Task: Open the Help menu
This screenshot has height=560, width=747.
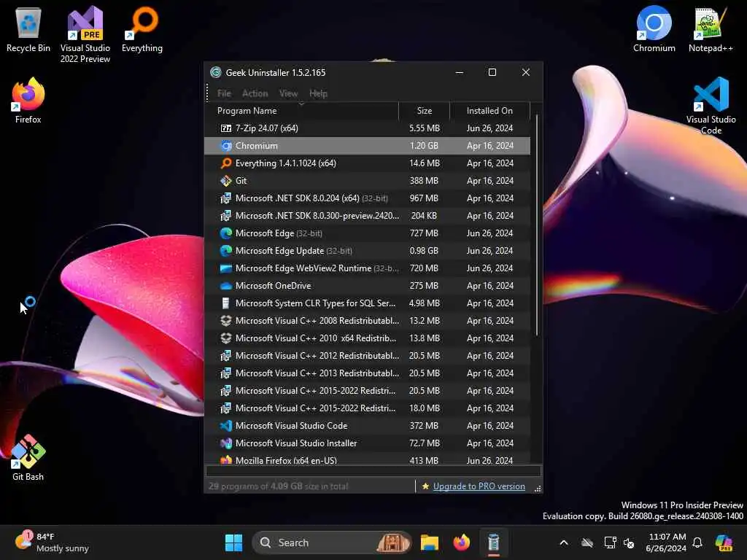Action: click(318, 93)
